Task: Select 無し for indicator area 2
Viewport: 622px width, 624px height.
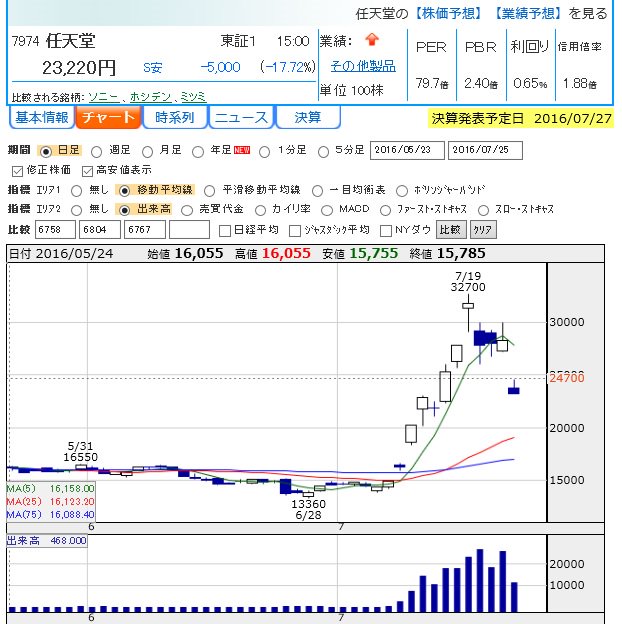Action: pyautogui.click(x=76, y=210)
